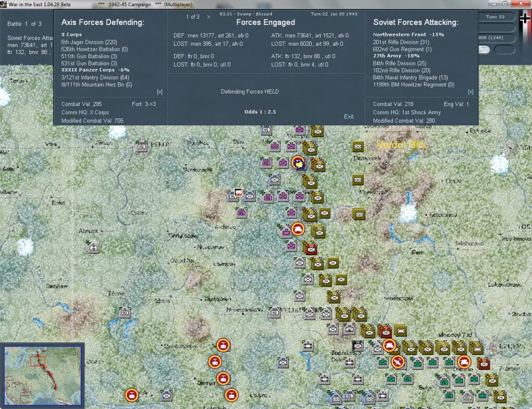The image size is (532, 409).
Task: Click the minimap overview in the bottom-left corner
Action: coord(43,375)
